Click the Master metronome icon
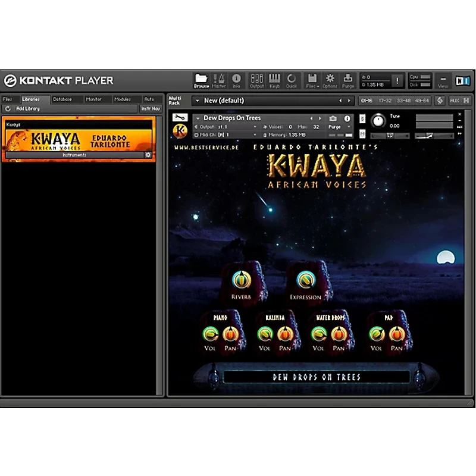This screenshot has width=476, height=476. coord(218,80)
